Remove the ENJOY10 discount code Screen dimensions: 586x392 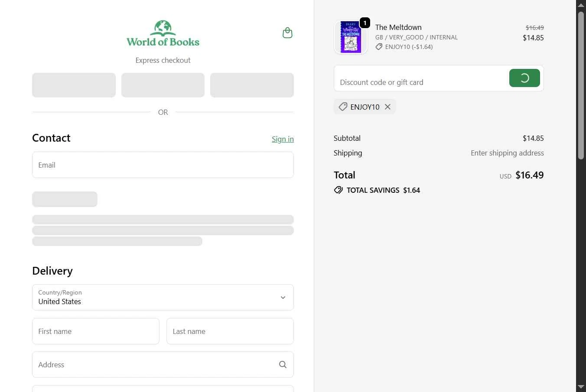(387, 107)
